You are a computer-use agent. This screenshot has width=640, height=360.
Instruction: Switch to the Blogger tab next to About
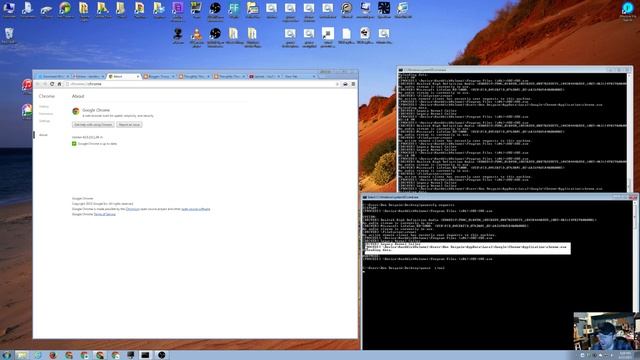(158, 76)
